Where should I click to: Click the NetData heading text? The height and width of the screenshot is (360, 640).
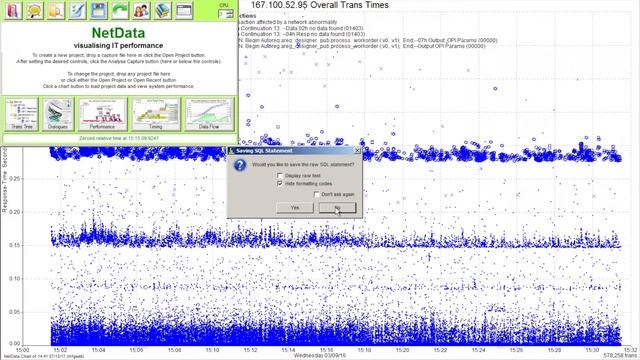118,33
